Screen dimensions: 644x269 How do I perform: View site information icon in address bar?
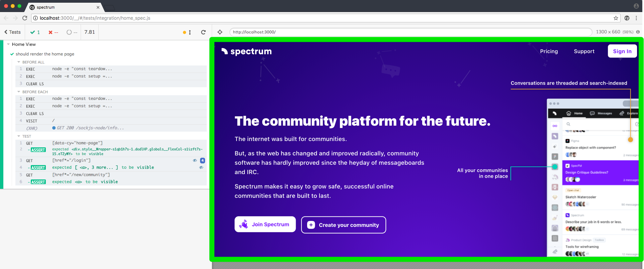[x=35, y=18]
